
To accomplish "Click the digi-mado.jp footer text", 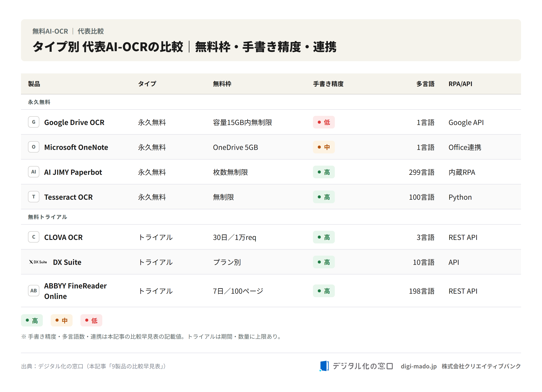I will (x=419, y=366).
